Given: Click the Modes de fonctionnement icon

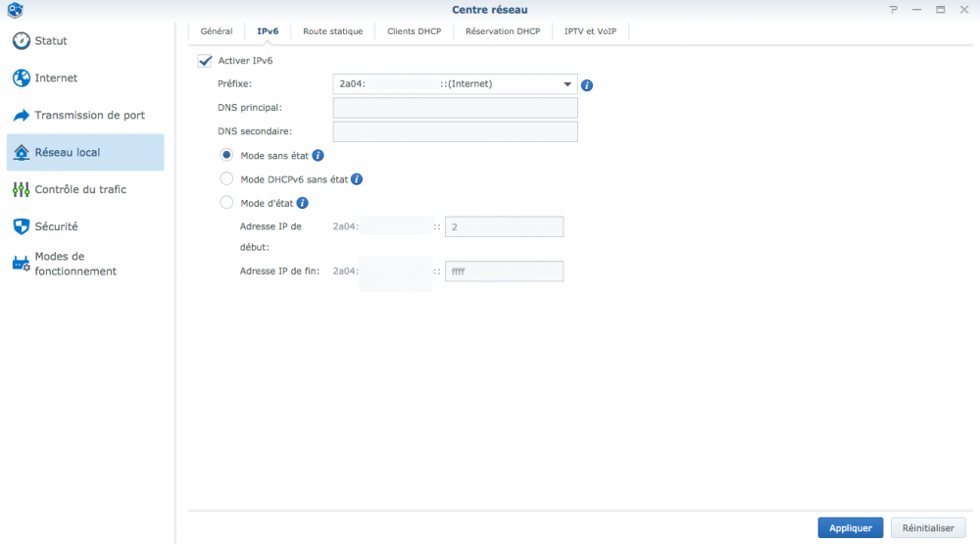Looking at the screenshot, I should [x=22, y=264].
